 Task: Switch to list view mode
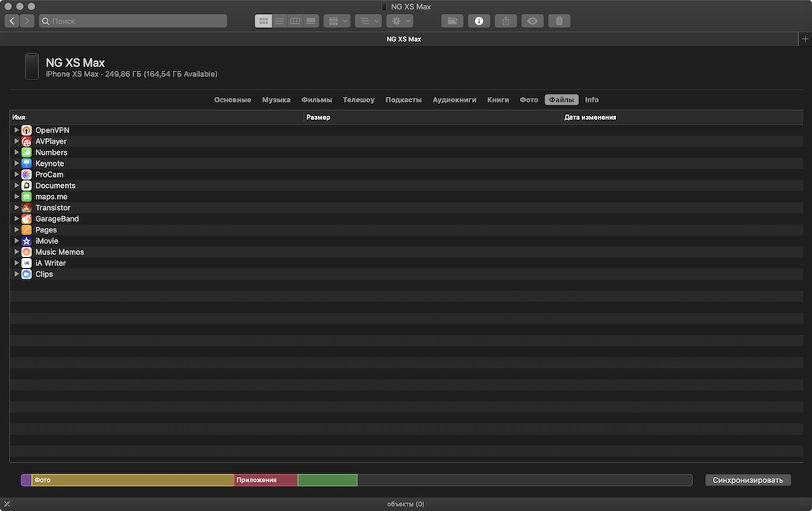[279, 21]
